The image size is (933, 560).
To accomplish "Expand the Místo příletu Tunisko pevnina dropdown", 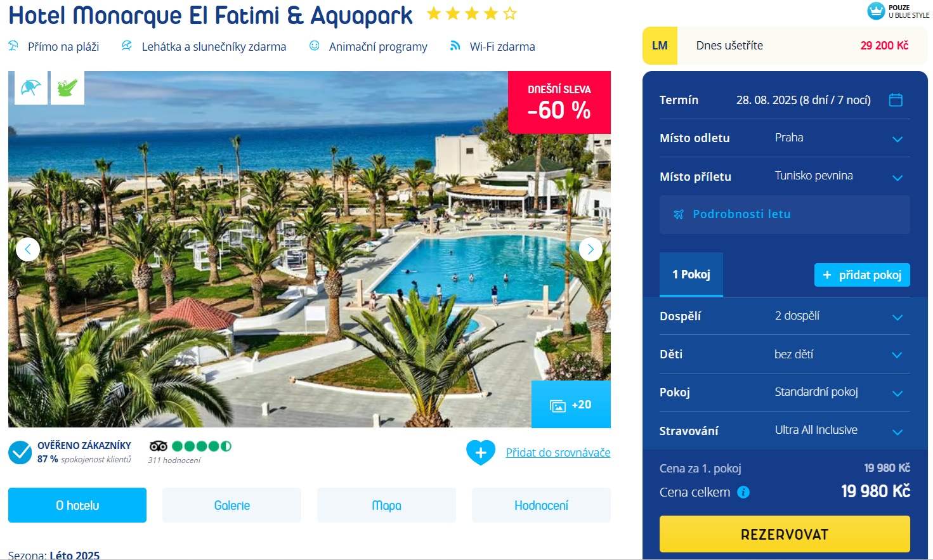I will coord(785,176).
